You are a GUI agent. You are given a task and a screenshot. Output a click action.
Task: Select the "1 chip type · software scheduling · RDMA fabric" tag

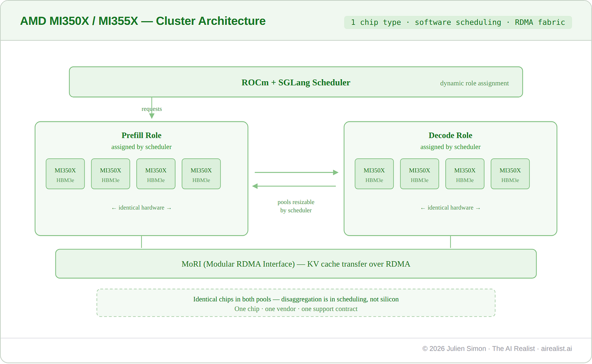pos(458,22)
